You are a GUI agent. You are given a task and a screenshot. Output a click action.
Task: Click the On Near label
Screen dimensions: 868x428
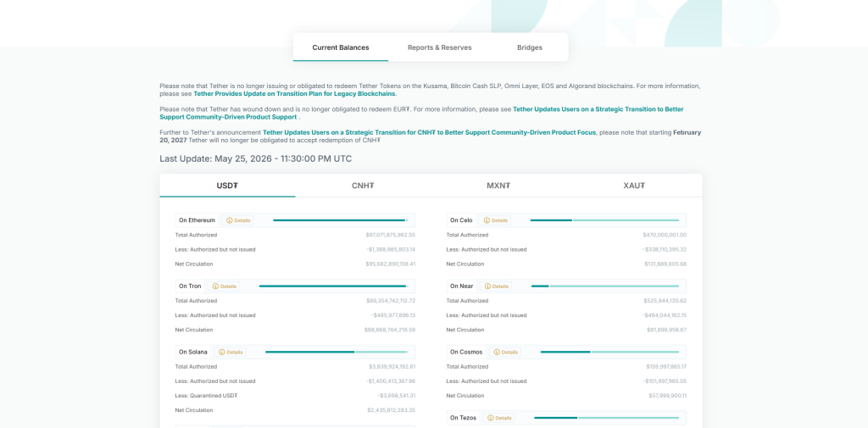(462, 286)
